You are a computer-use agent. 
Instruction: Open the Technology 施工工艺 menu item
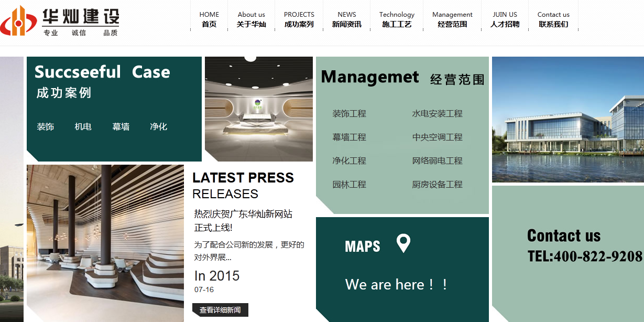[397, 19]
